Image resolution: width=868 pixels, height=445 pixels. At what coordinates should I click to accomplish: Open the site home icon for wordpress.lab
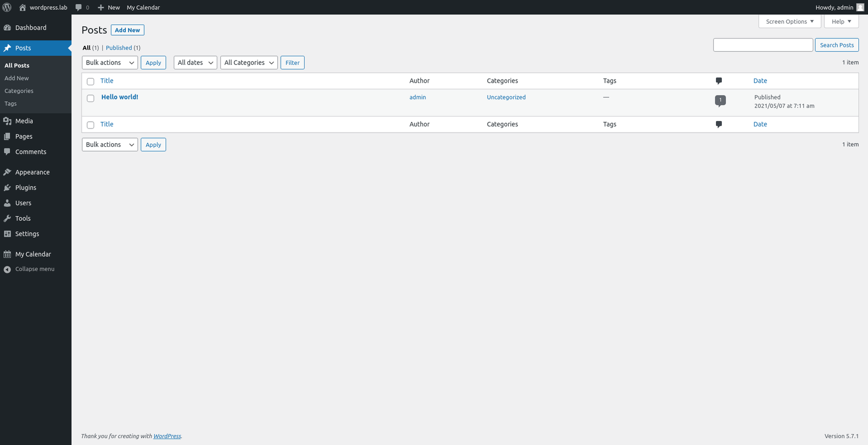click(x=23, y=7)
